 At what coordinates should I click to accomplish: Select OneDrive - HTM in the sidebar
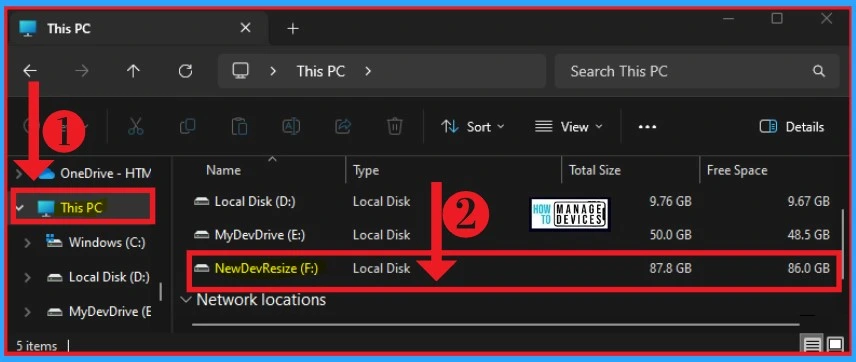tap(105, 174)
